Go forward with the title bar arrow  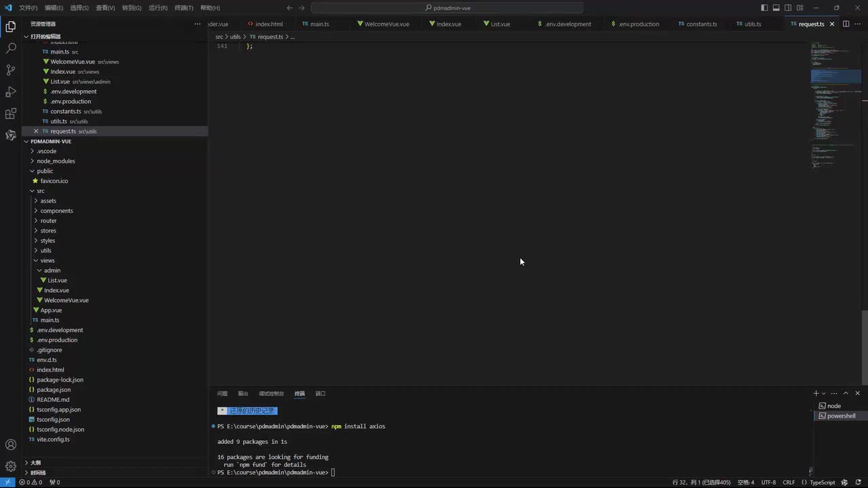(302, 8)
